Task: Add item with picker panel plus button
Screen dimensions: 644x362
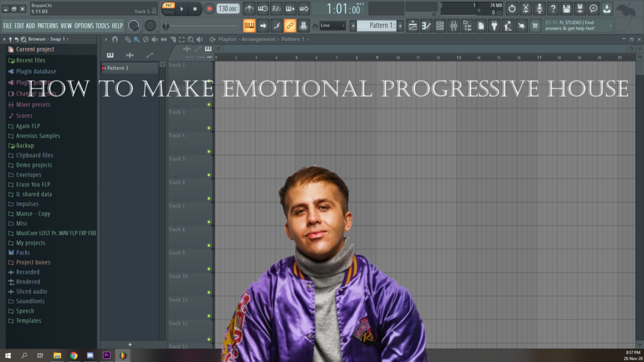Action: (x=130, y=345)
